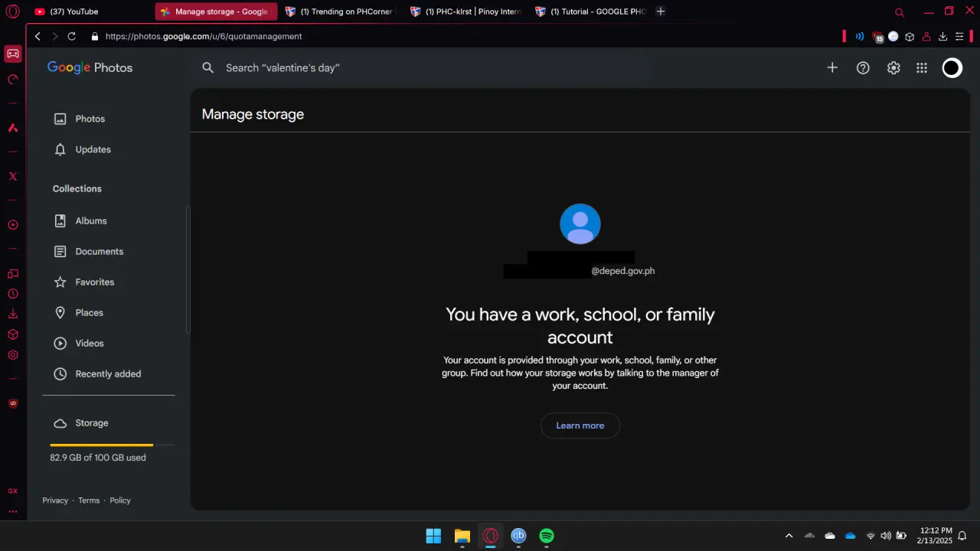Open downloads arrow icon in browser toolbar
Viewport: 980px width, 551px height.
pyautogui.click(x=943, y=36)
